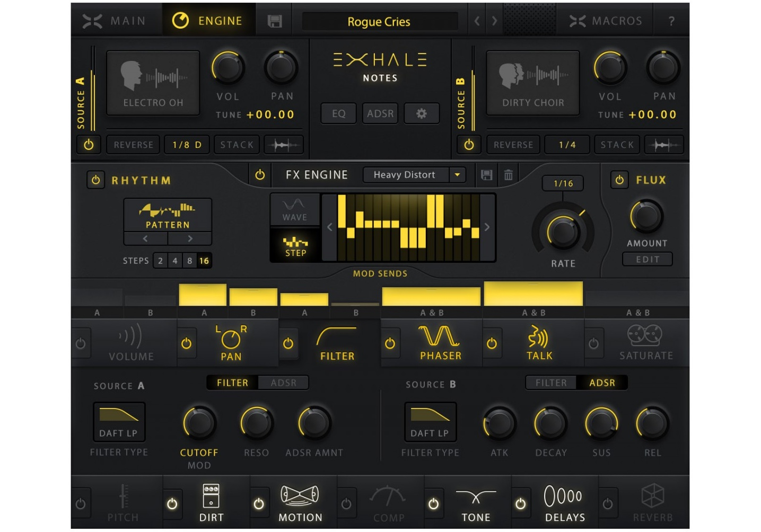Select Source B ADSR tab
This screenshot has height=532, width=761.
(x=602, y=383)
